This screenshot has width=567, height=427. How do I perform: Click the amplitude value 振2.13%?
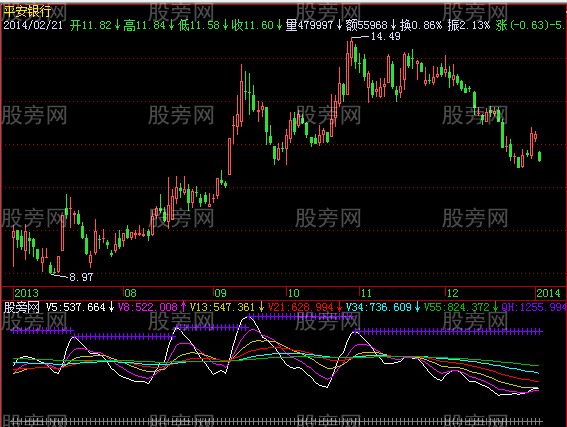[x=469, y=25]
